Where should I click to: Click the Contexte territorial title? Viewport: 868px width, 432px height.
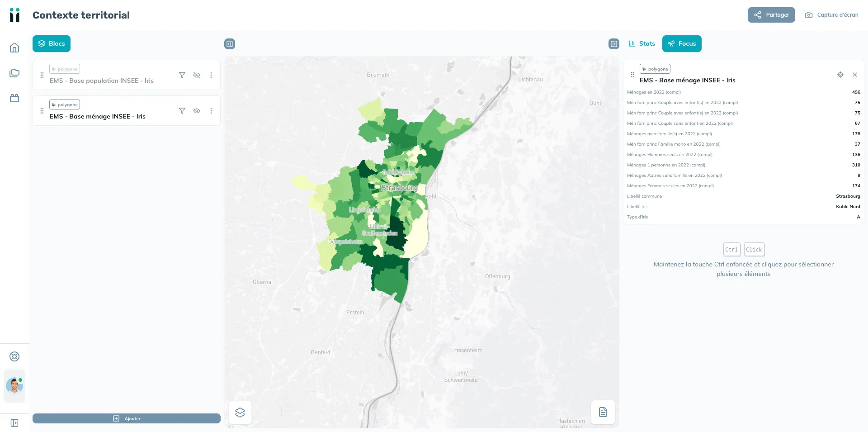pos(81,15)
